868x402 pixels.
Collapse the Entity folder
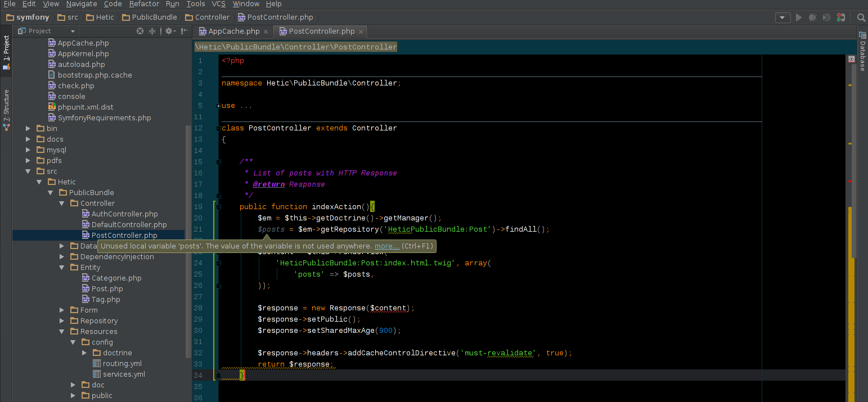click(62, 267)
